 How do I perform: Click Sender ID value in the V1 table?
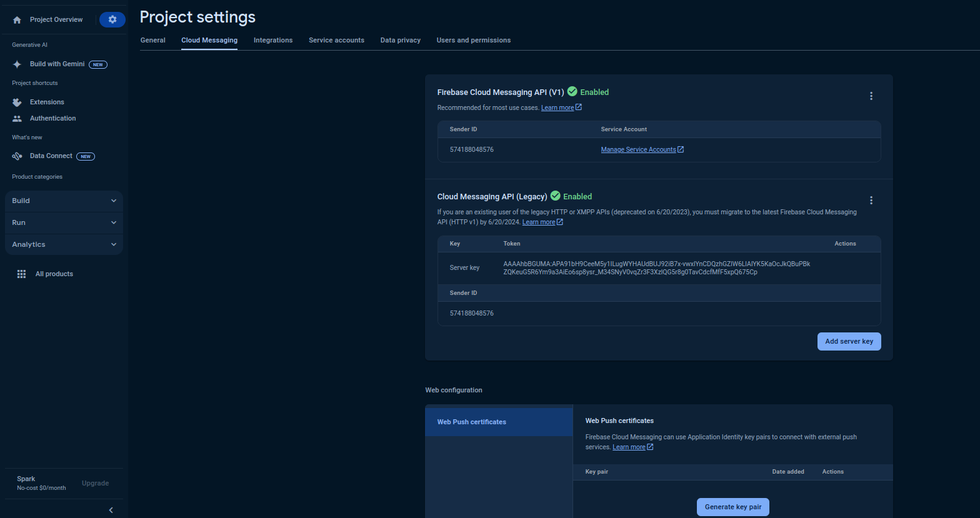(472, 150)
